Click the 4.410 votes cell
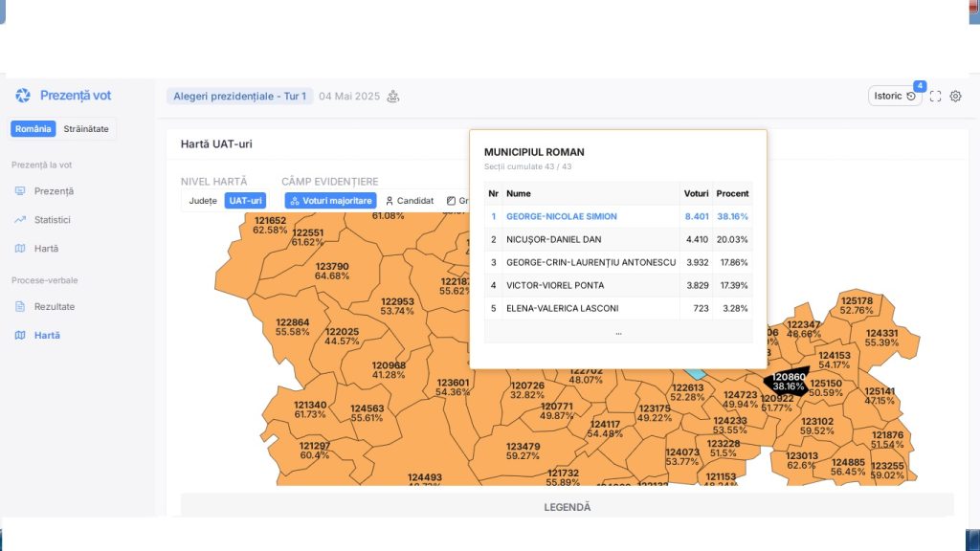 pyautogui.click(x=697, y=239)
